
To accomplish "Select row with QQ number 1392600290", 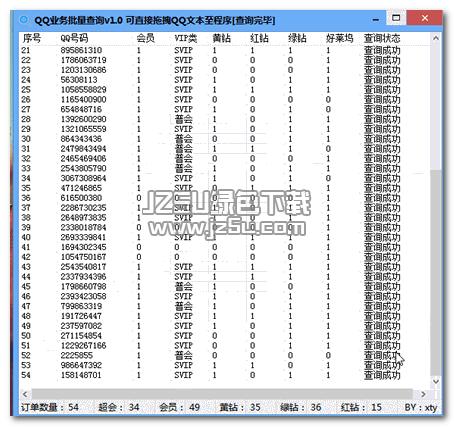I will [211, 119].
